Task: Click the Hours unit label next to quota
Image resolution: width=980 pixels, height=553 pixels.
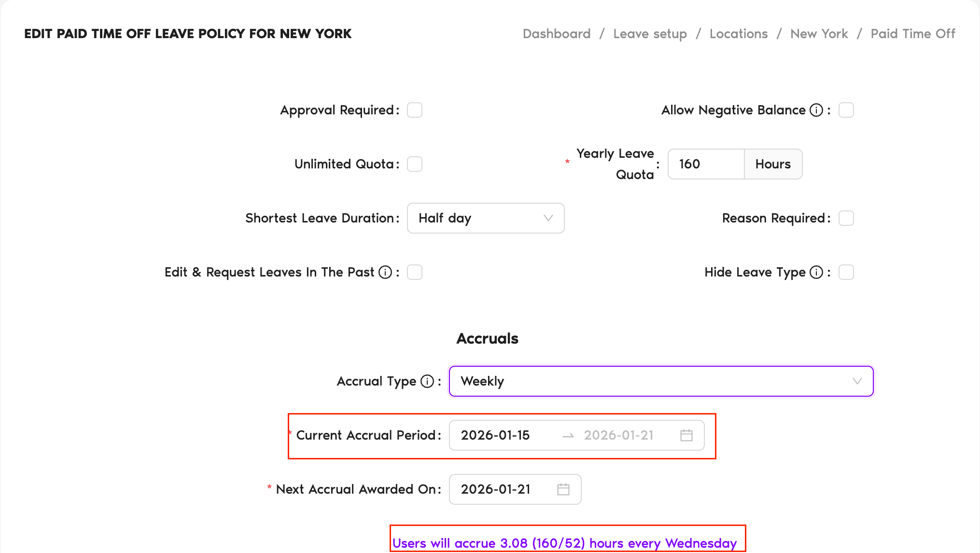Action: pyautogui.click(x=772, y=164)
